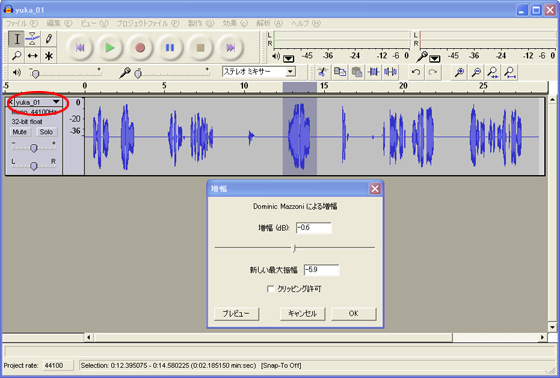
Task: Start recording with red Record button
Action: pos(140,48)
